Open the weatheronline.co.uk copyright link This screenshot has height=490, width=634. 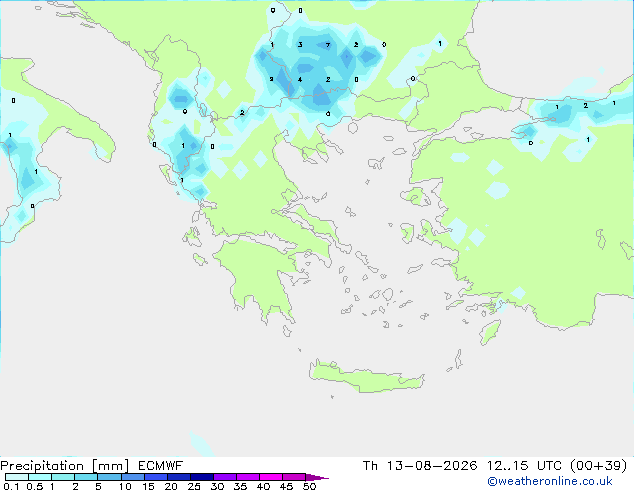click(x=550, y=481)
